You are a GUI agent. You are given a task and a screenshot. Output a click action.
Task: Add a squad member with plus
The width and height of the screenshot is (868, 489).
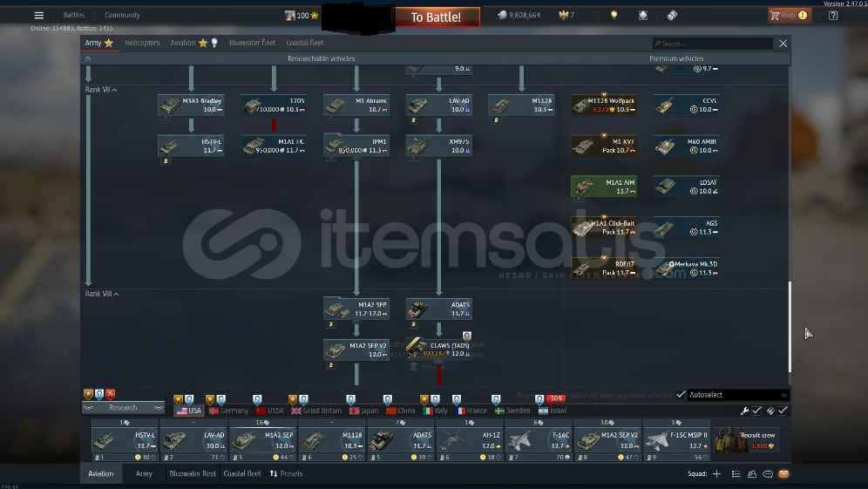pyautogui.click(x=717, y=474)
